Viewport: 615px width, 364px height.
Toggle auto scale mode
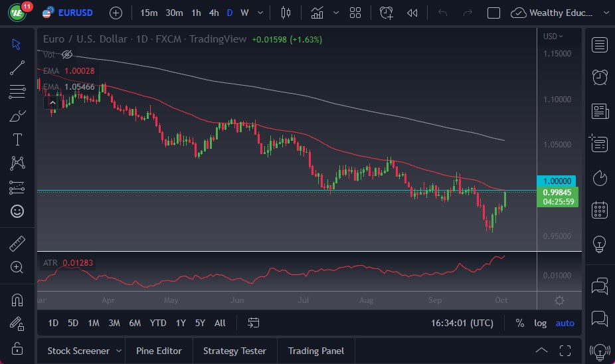point(565,323)
